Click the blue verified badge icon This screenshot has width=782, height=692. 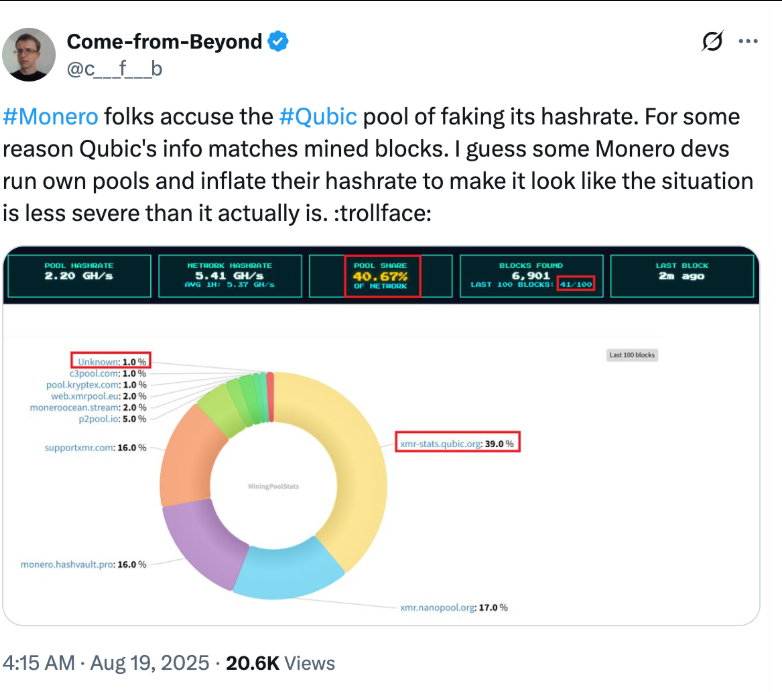coord(279,42)
